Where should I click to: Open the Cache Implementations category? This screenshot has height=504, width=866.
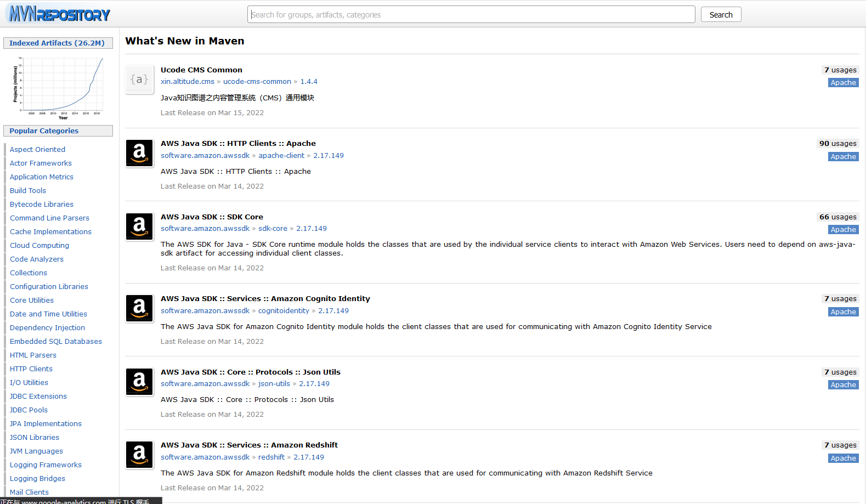tap(50, 231)
